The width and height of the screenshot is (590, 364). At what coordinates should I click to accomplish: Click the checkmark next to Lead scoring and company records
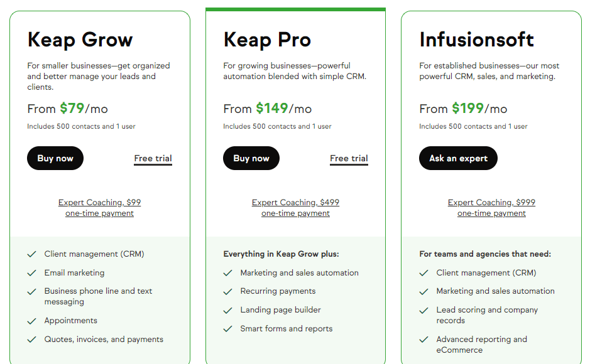click(423, 309)
